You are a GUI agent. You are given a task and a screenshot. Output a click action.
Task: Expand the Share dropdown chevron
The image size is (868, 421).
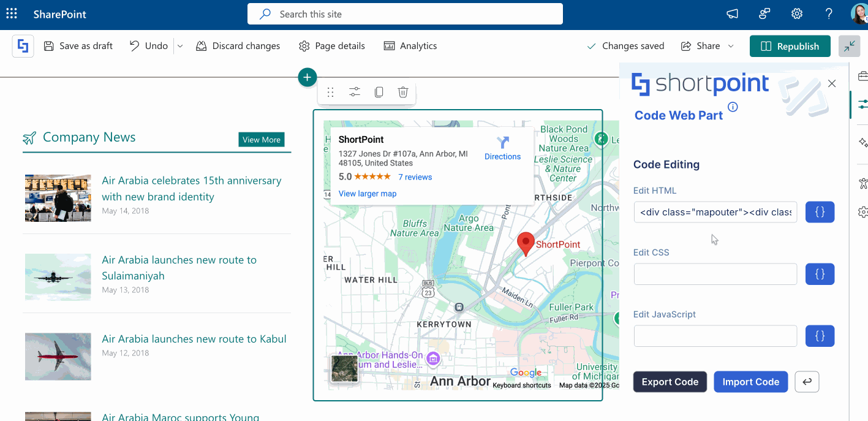pyautogui.click(x=731, y=46)
